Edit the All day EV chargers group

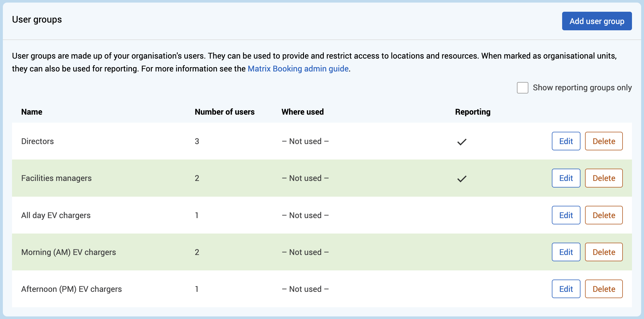(x=566, y=215)
